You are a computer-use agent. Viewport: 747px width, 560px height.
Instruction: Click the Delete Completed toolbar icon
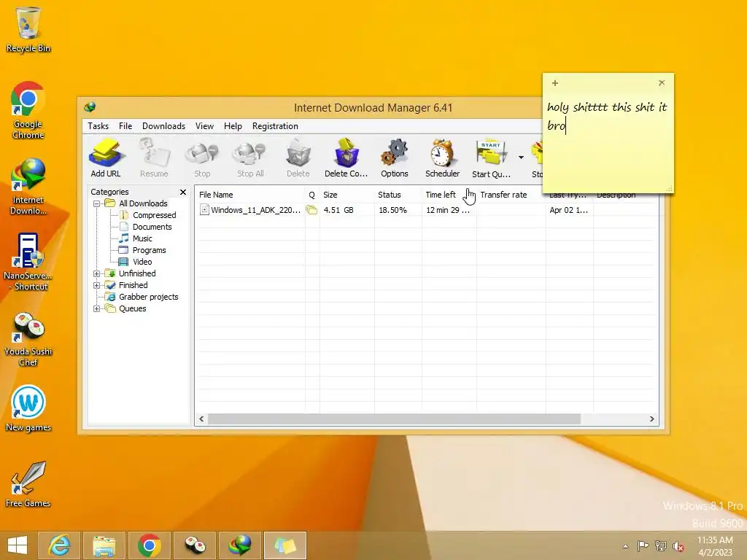tap(347, 157)
